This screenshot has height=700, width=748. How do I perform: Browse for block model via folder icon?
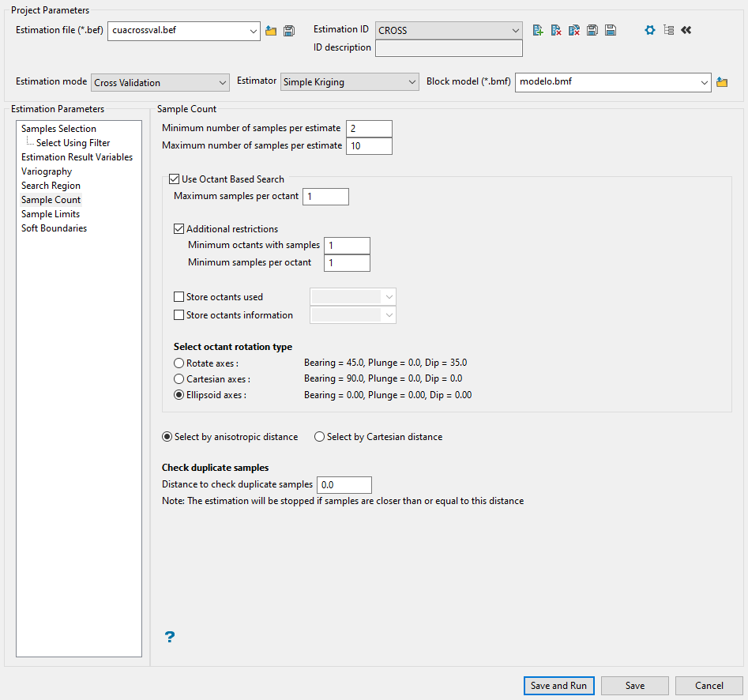[x=721, y=82]
